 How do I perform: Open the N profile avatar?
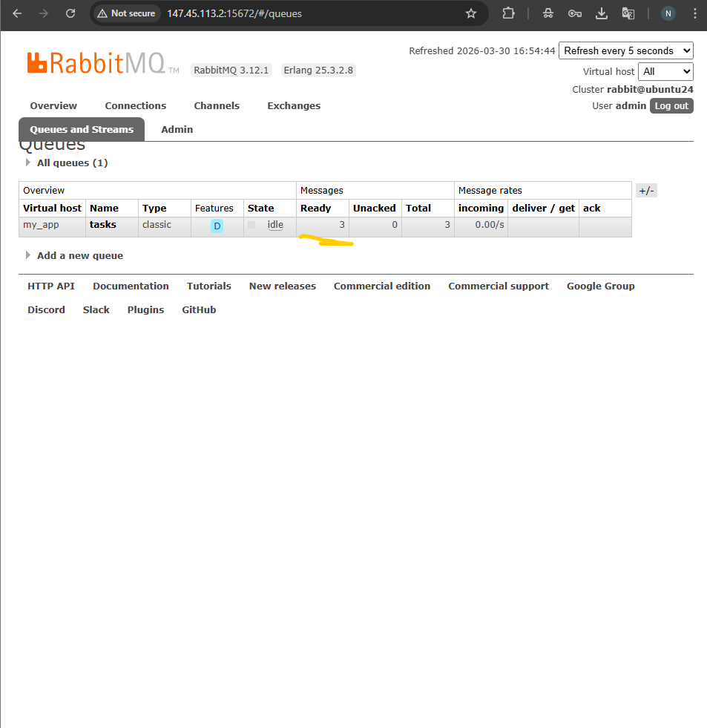tap(668, 13)
